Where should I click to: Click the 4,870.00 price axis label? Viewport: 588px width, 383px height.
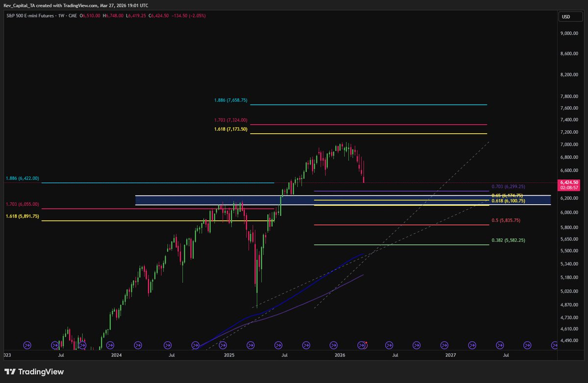pyautogui.click(x=568, y=305)
